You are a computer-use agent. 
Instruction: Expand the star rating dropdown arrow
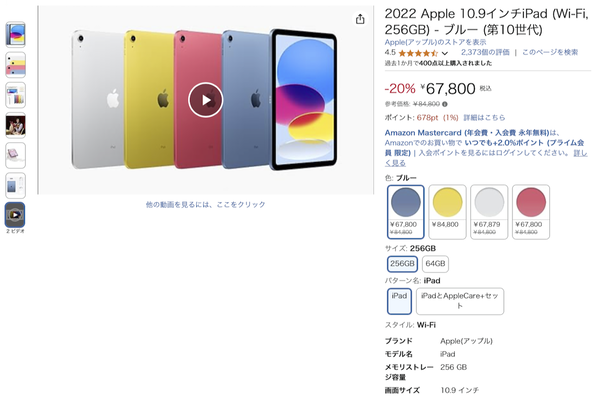pyautogui.click(x=445, y=53)
